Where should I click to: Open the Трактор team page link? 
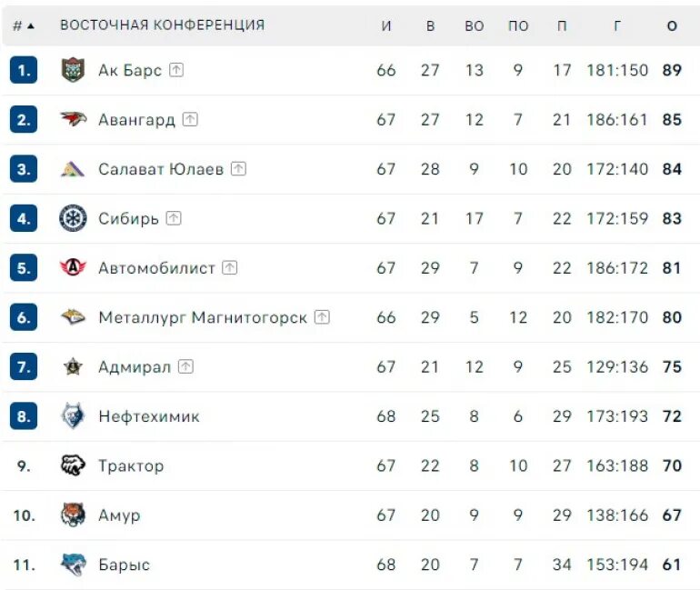click(x=131, y=465)
